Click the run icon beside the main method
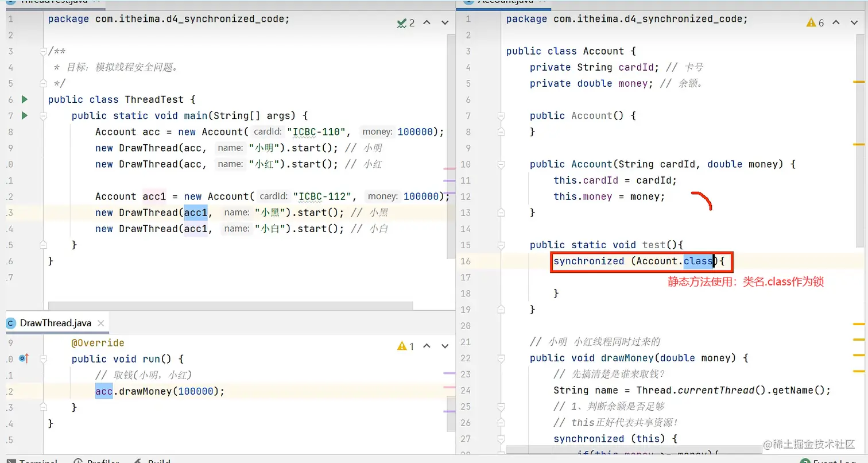This screenshot has width=868, height=463. 25,115
